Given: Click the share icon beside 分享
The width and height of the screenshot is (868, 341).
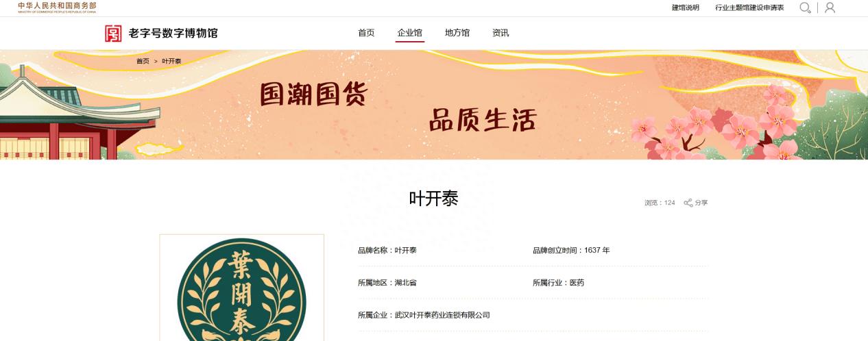Looking at the screenshot, I should pos(688,203).
